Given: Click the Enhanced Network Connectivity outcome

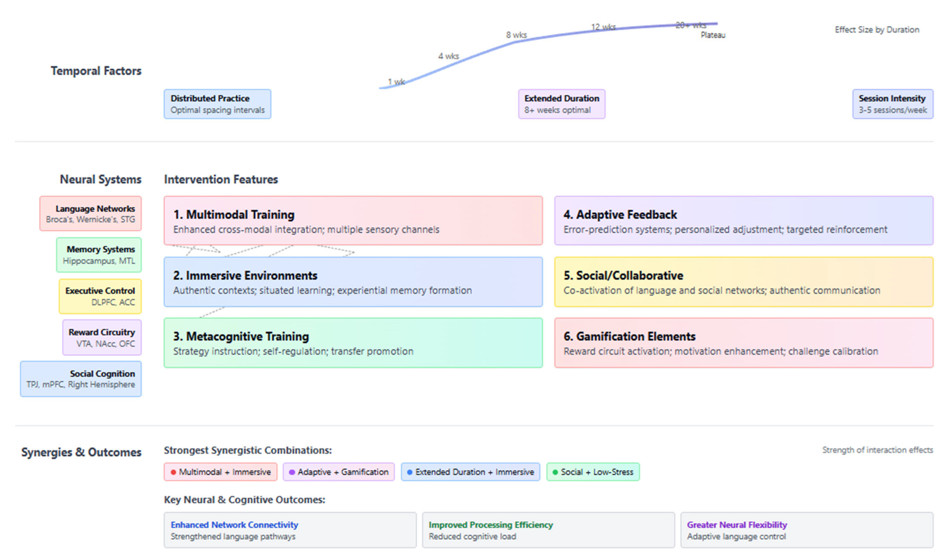Looking at the screenshot, I should 290,530.
